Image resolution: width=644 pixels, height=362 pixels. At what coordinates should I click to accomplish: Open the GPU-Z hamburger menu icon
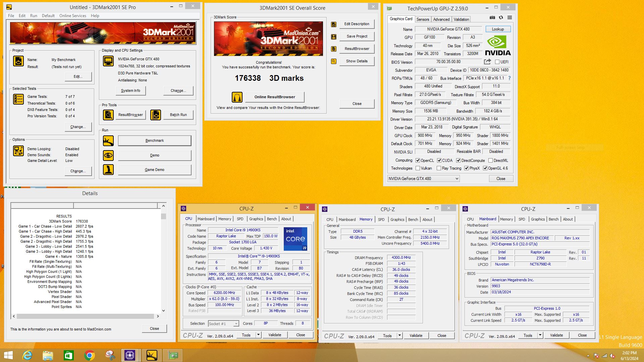(x=509, y=17)
